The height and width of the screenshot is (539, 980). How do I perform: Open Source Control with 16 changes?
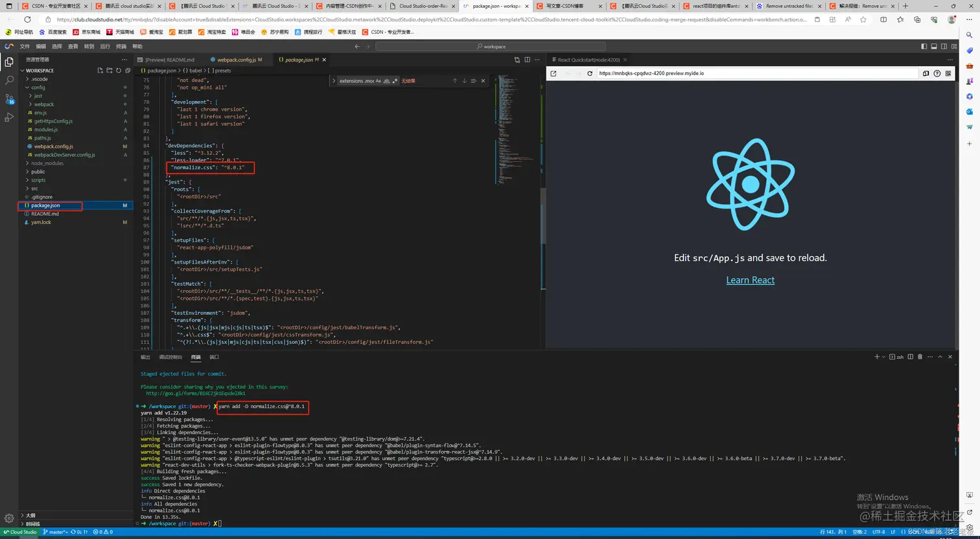coord(9,99)
